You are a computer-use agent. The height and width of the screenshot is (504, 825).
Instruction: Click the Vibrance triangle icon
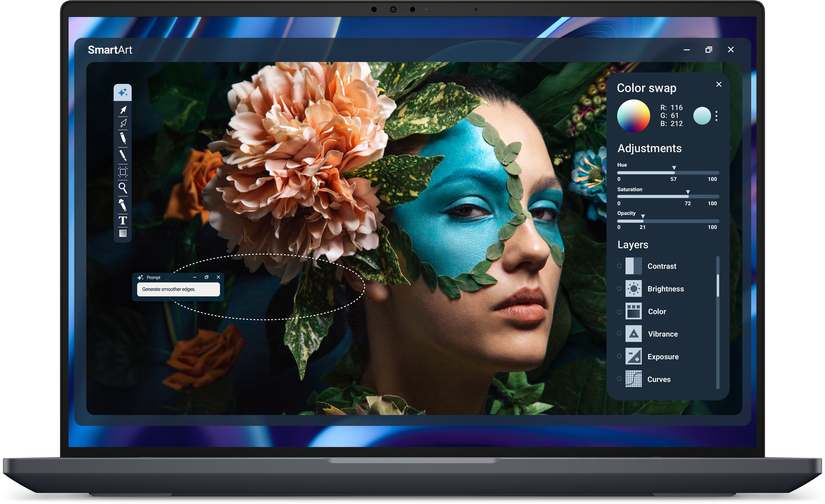coord(633,334)
